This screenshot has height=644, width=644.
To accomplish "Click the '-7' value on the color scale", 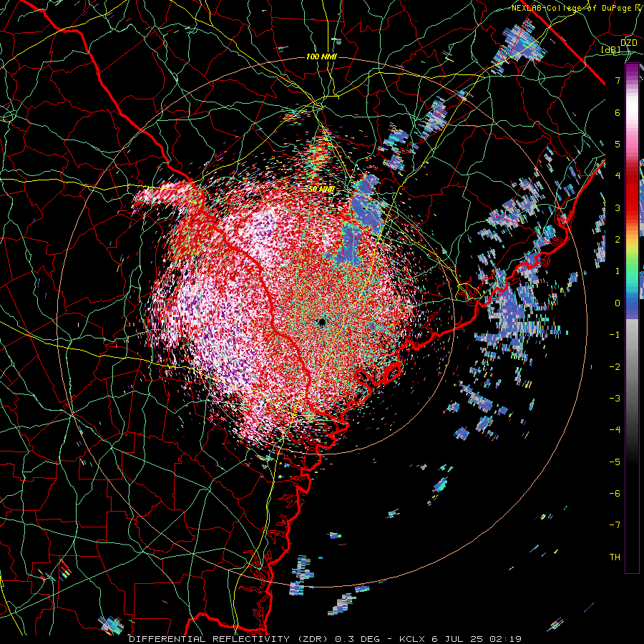I will click(615, 525).
